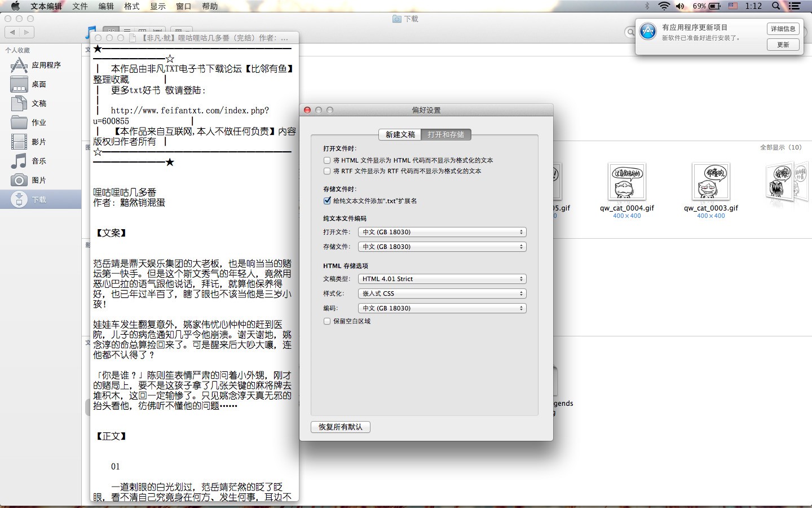Click the 图片 camera sidebar icon
Viewport: 812px width, 508px height.
pyautogui.click(x=19, y=181)
